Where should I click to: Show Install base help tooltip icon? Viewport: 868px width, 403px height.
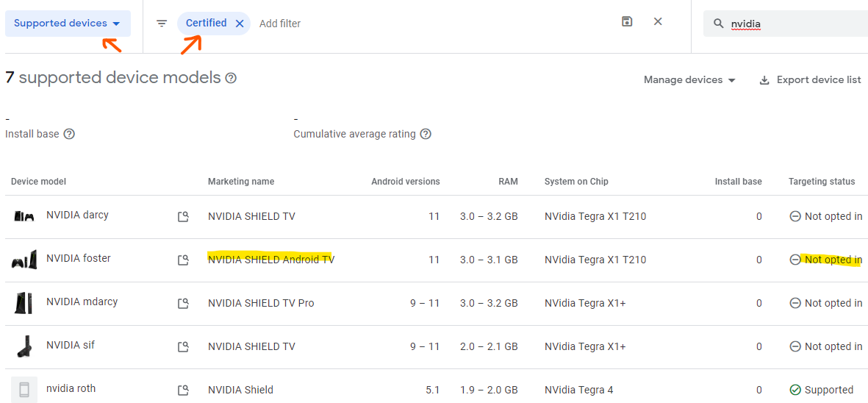coord(69,134)
